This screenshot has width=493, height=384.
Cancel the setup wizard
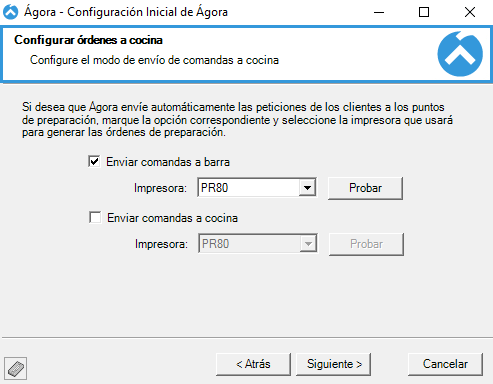click(x=445, y=364)
